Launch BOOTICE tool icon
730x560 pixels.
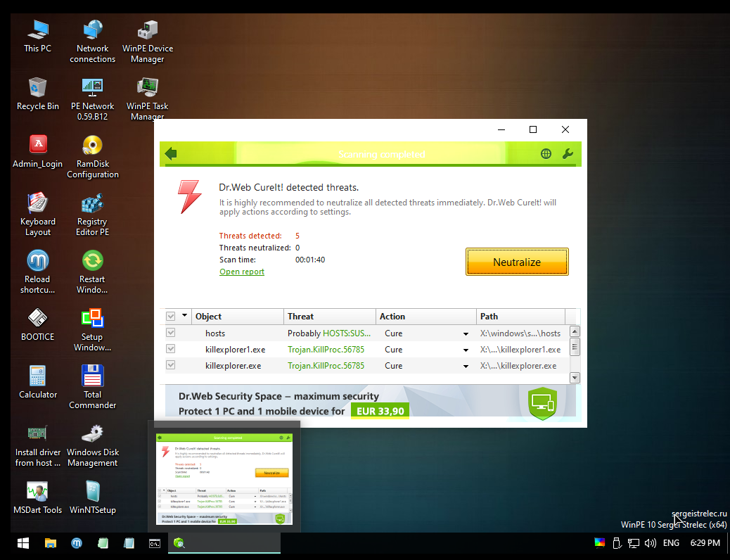click(38, 325)
